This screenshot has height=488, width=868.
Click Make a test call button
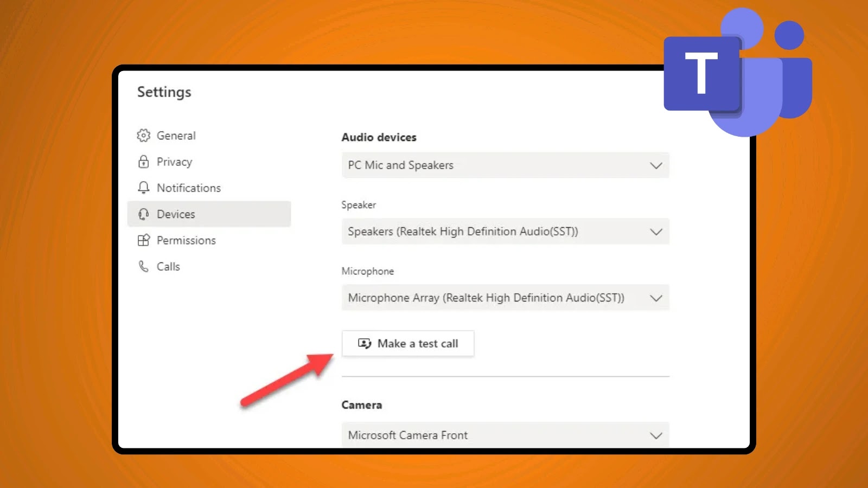point(408,344)
